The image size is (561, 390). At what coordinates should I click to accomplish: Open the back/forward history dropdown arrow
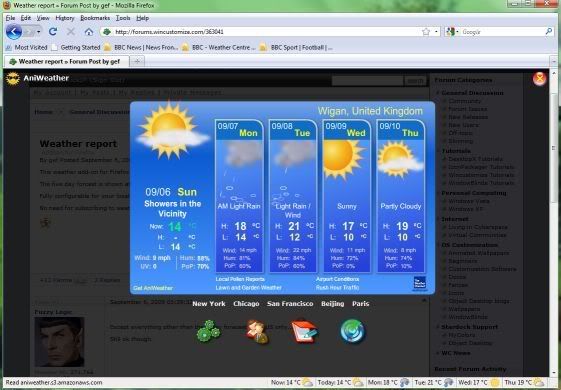[38, 32]
